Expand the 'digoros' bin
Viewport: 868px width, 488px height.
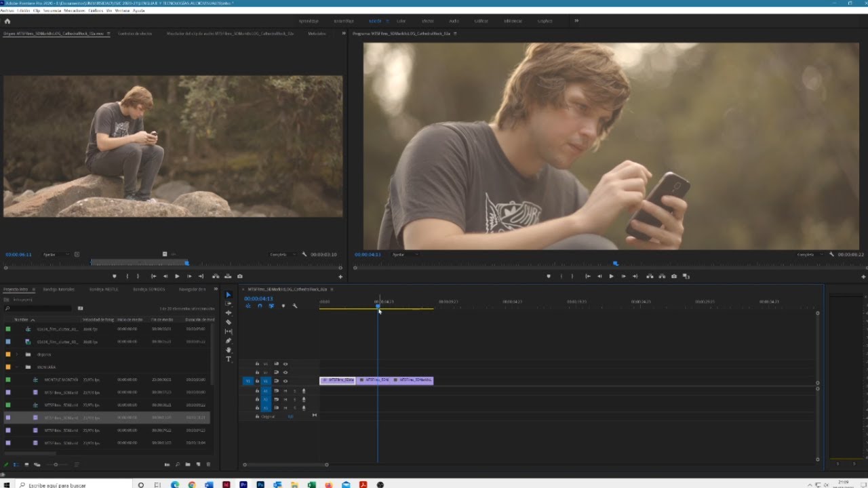click(x=17, y=354)
